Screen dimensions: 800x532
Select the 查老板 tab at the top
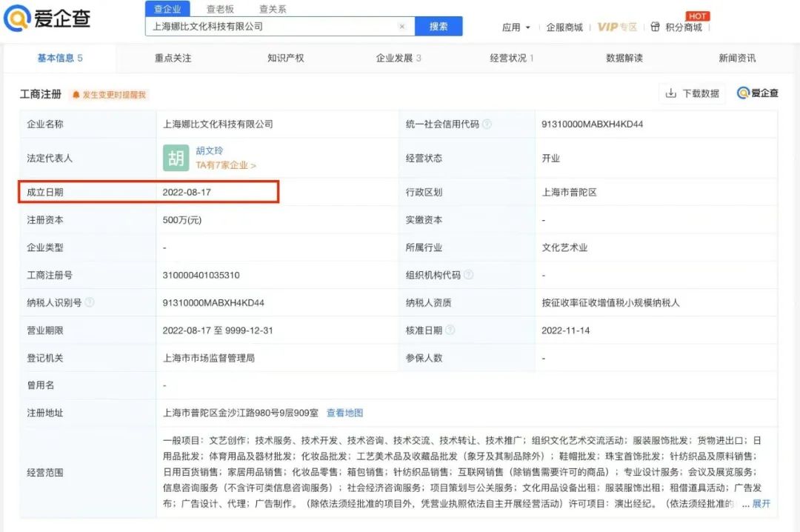[220, 10]
